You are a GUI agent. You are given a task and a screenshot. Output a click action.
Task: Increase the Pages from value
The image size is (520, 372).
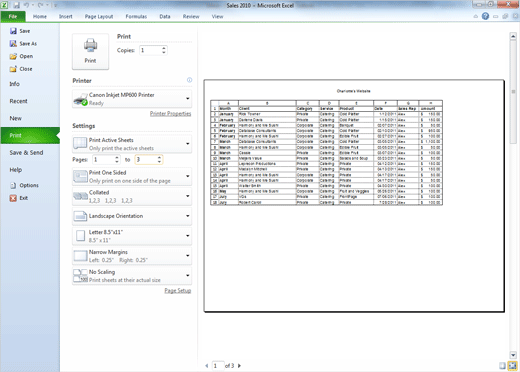point(117,158)
